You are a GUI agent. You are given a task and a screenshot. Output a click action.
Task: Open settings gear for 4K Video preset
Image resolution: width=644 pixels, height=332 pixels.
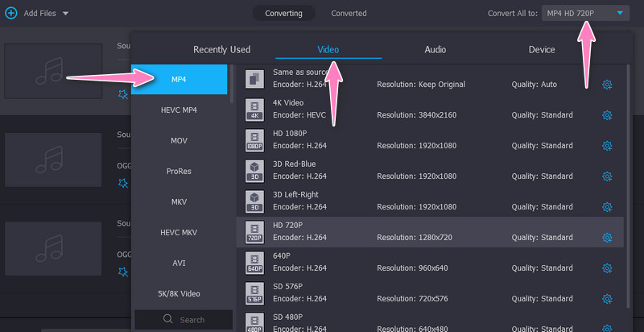click(x=607, y=115)
